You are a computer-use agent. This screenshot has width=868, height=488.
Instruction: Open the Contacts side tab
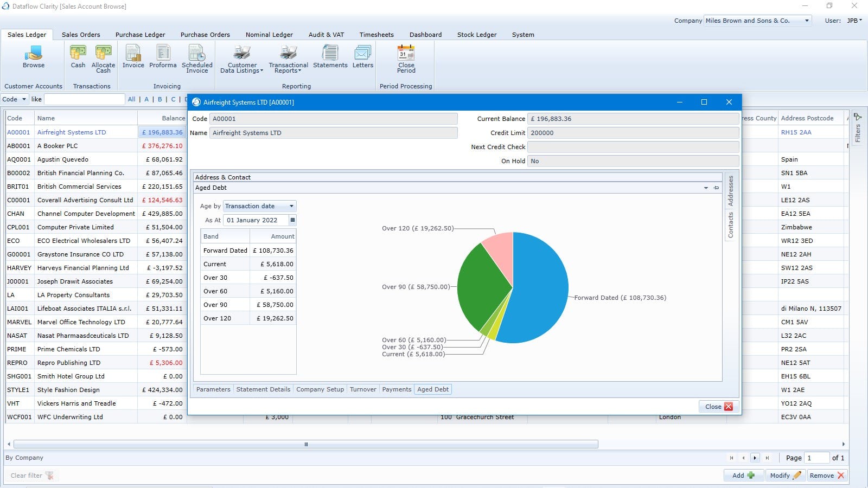click(730, 224)
